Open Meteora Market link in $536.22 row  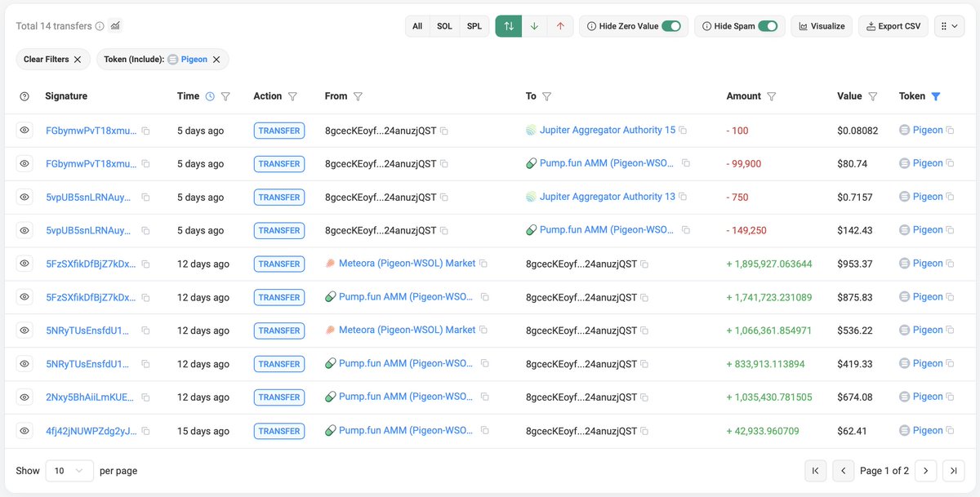(407, 330)
